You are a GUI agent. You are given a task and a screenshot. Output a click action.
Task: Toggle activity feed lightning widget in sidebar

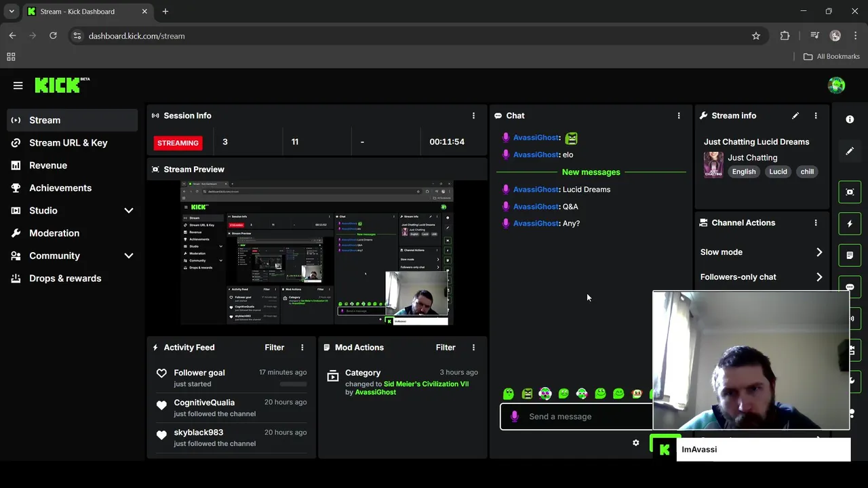tap(850, 224)
